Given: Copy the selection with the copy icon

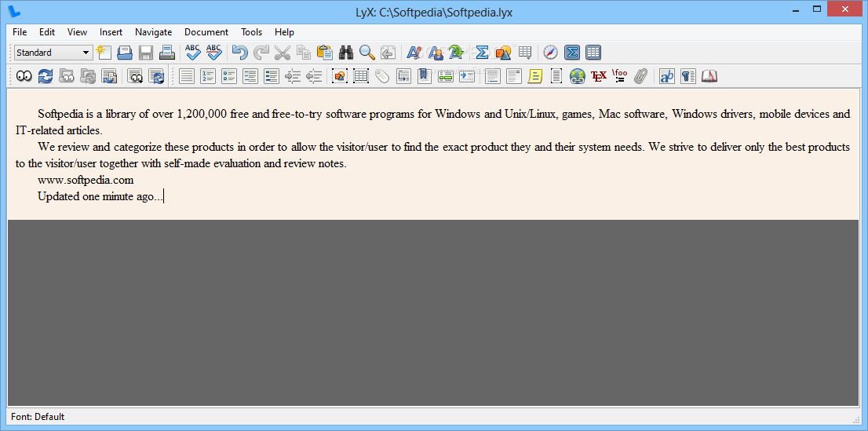Looking at the screenshot, I should pos(304,53).
